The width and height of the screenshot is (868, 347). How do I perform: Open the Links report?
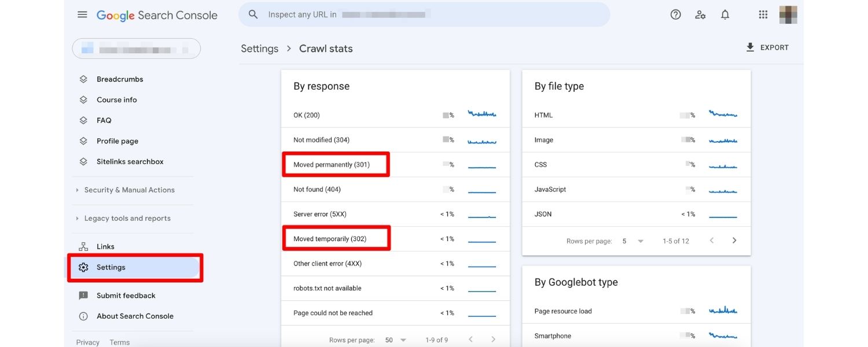105,246
